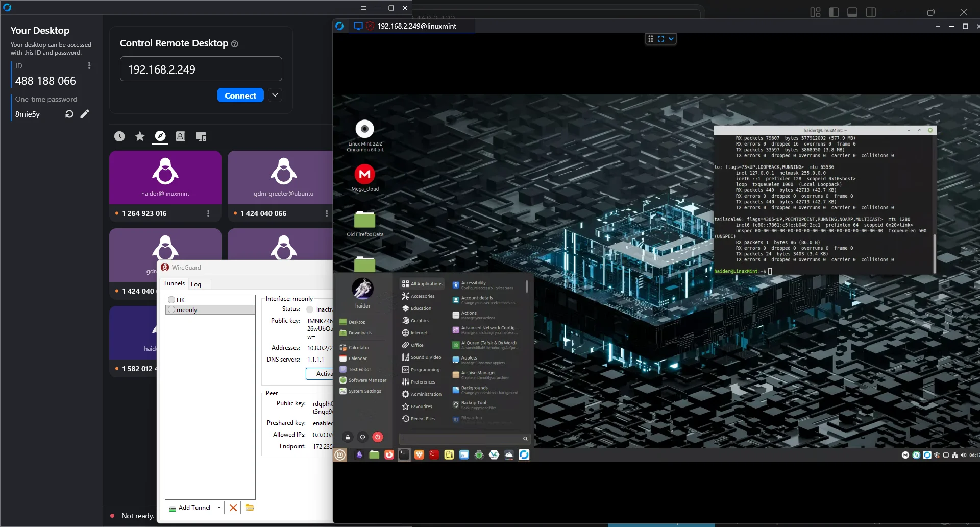The height and width of the screenshot is (527, 980).
Task: Click the Connect button
Action: pyautogui.click(x=240, y=95)
